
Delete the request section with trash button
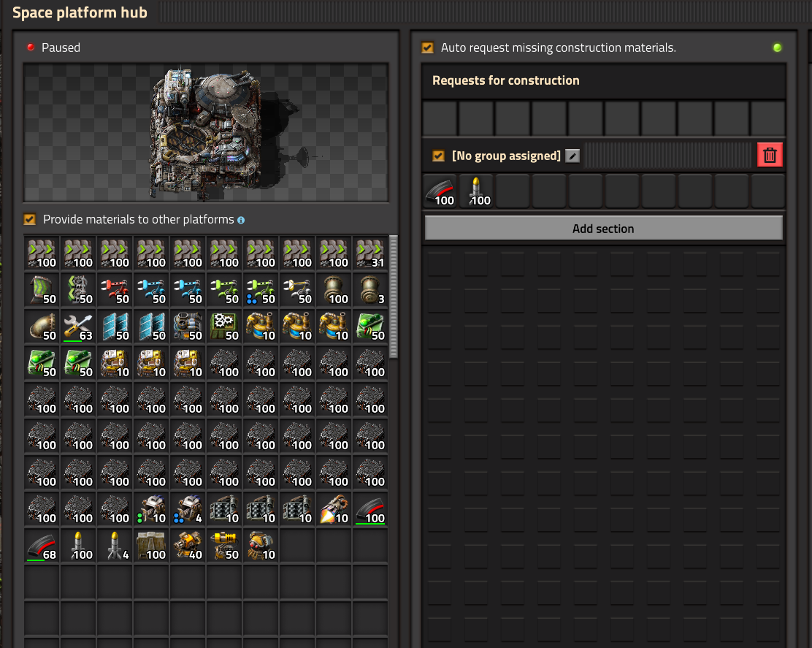point(770,155)
